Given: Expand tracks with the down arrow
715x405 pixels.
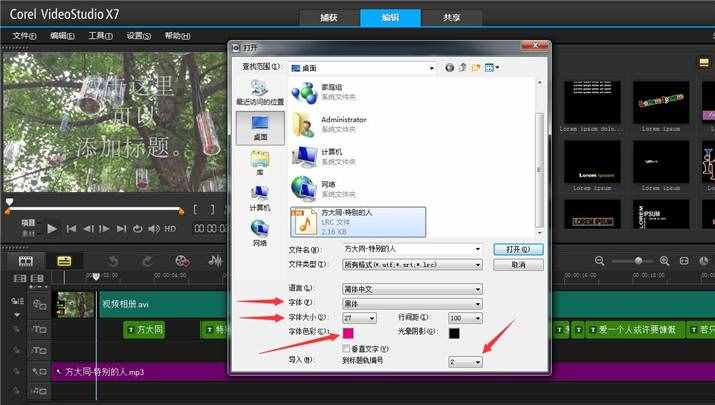Looking at the screenshot, I should point(17,315).
